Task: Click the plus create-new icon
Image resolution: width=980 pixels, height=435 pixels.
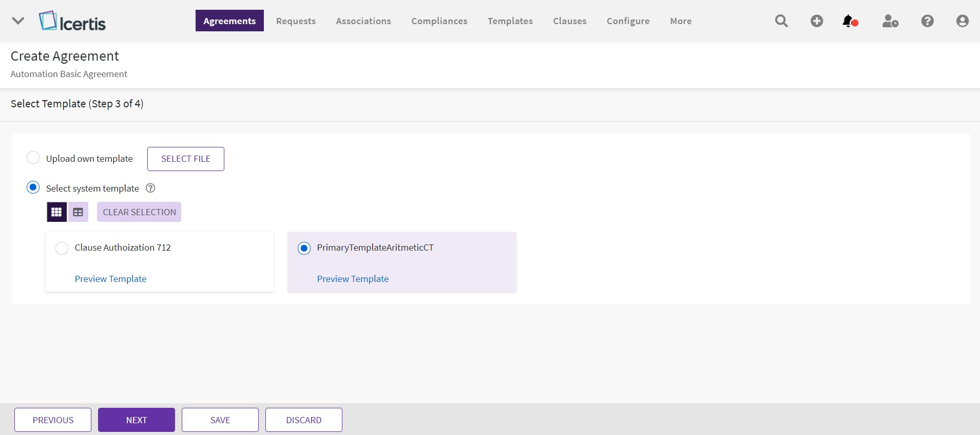Action: pos(817,21)
